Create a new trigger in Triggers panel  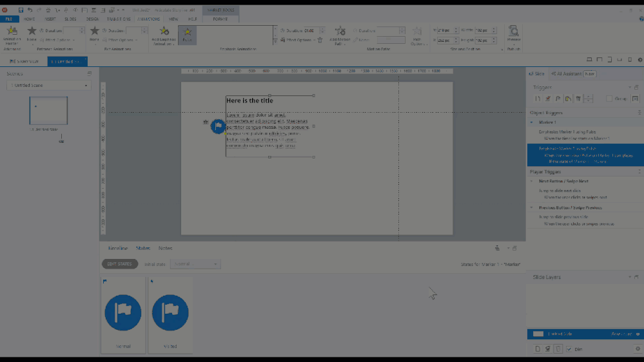tap(538, 99)
